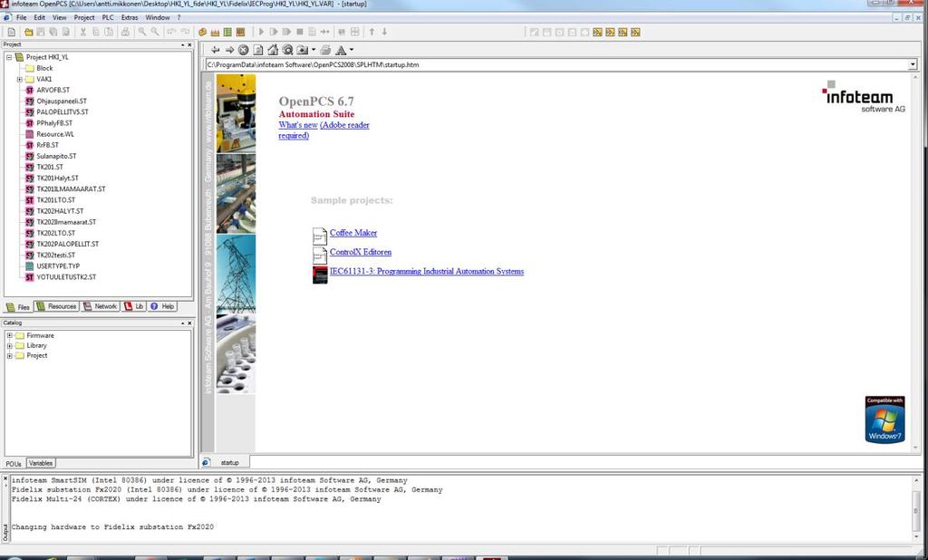Open the What's new link
928x560 pixels.
pyautogui.click(x=298, y=125)
